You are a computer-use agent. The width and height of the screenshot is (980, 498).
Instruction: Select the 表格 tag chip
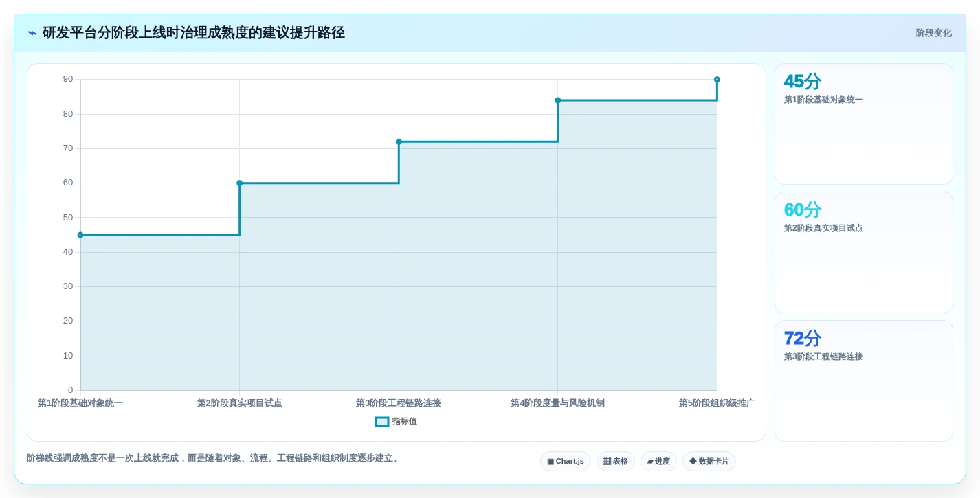pos(616,462)
